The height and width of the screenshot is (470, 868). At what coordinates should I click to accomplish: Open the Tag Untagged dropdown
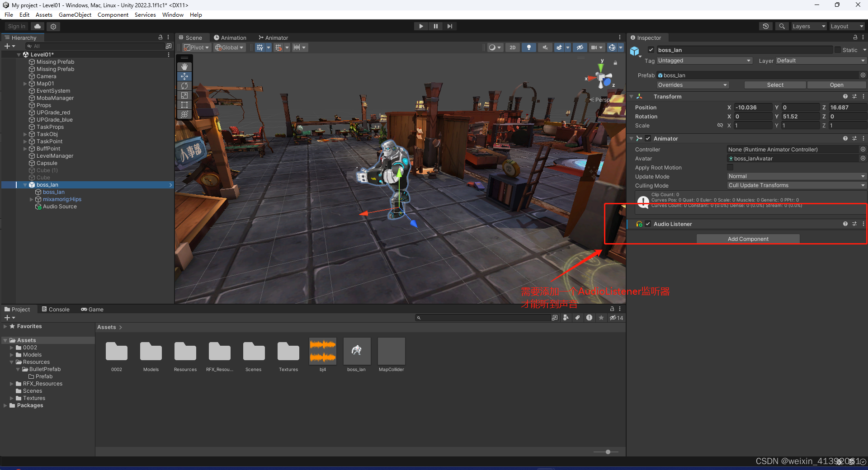click(704, 61)
